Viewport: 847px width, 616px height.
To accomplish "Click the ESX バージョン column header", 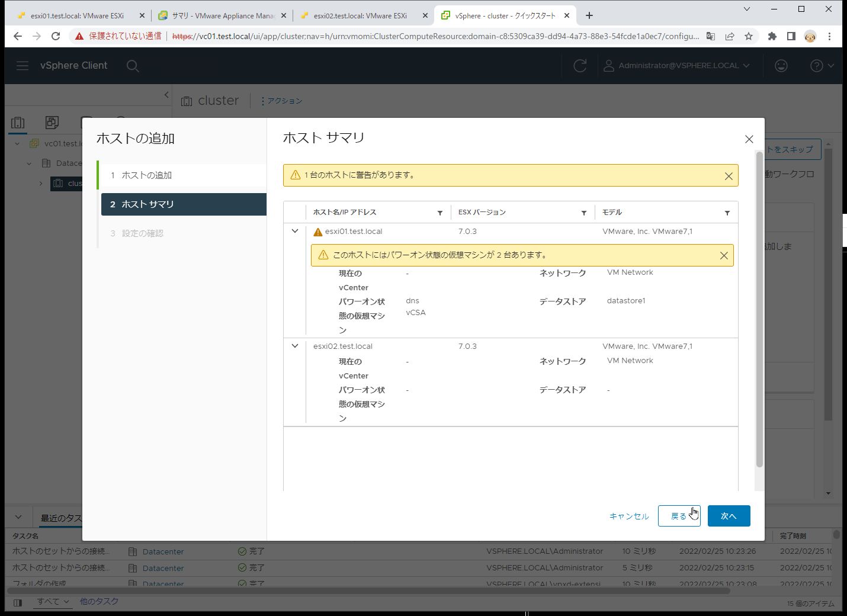I will coord(482,213).
